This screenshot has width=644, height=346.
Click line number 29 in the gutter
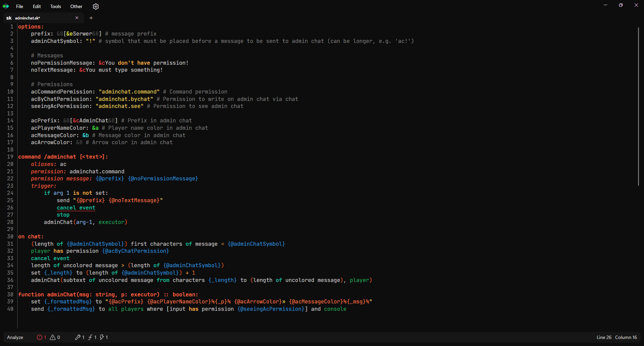click(x=10, y=229)
